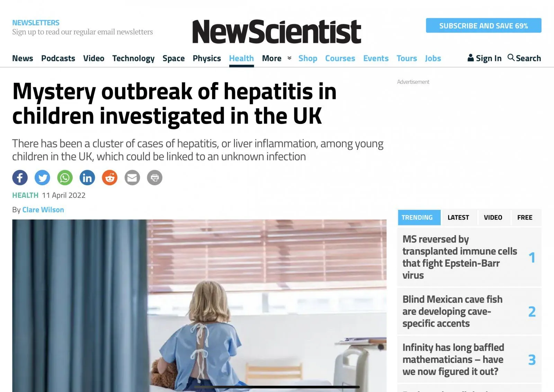Click the Sign In user icon
This screenshot has width=554, height=392.
(x=471, y=58)
